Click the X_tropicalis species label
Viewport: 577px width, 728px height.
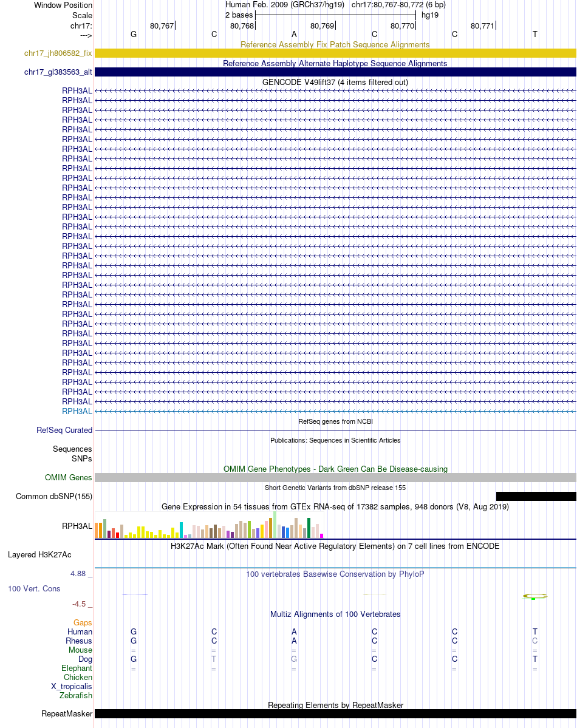point(72,686)
